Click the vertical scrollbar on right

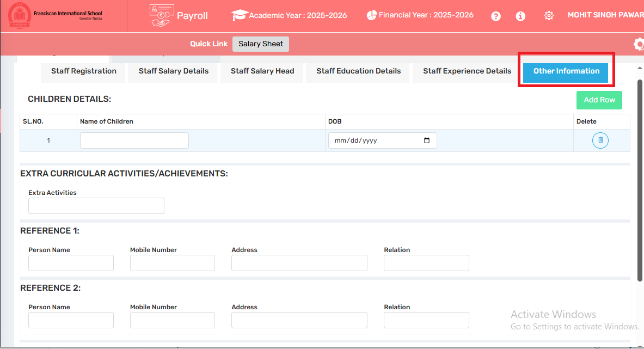click(640, 181)
